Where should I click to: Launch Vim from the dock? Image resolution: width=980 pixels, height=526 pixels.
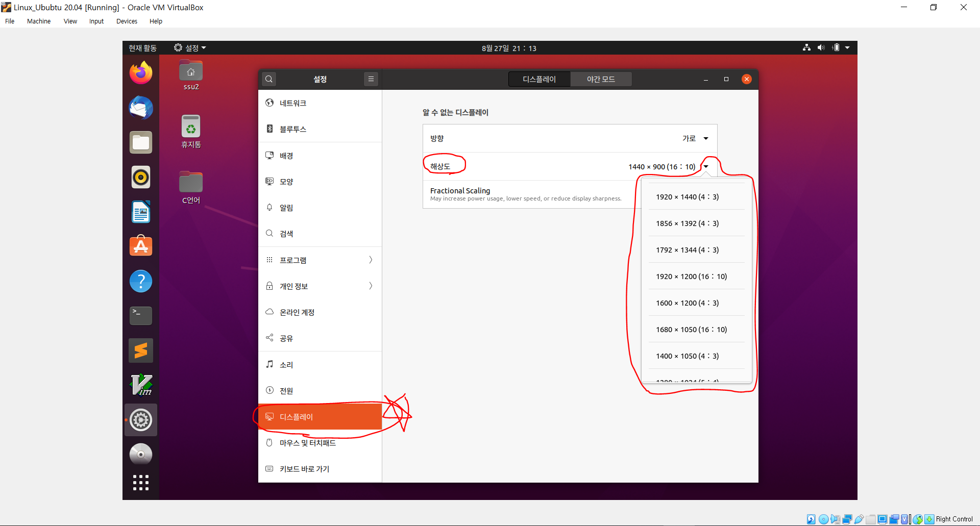coord(141,385)
